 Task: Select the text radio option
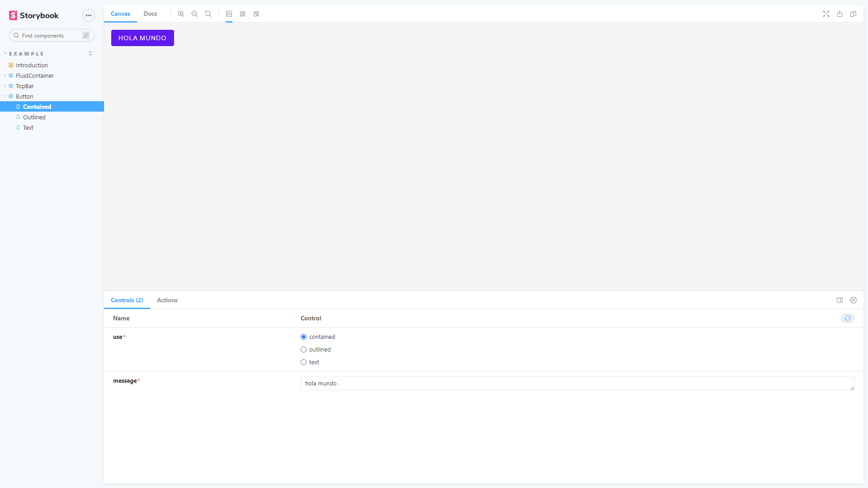[304, 362]
